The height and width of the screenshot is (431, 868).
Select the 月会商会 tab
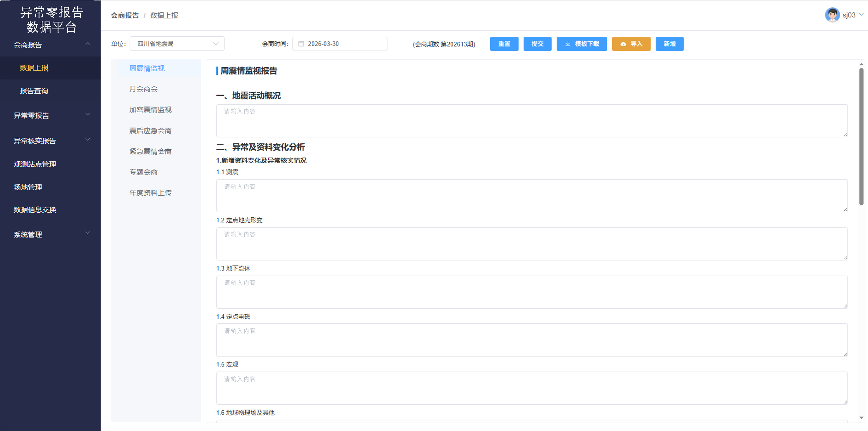coord(144,89)
